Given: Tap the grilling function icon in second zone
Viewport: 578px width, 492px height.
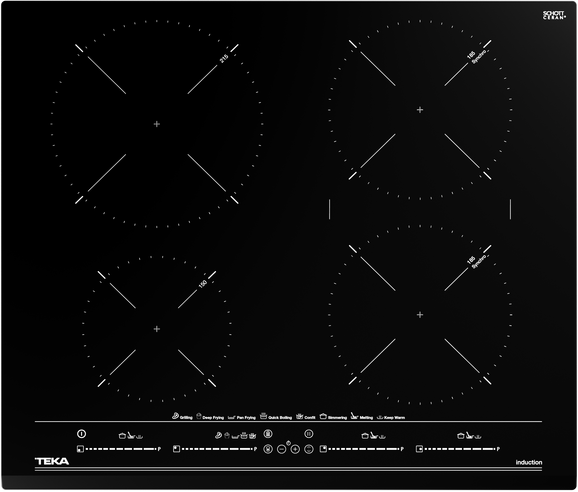Looking at the screenshot, I should coord(218,436).
